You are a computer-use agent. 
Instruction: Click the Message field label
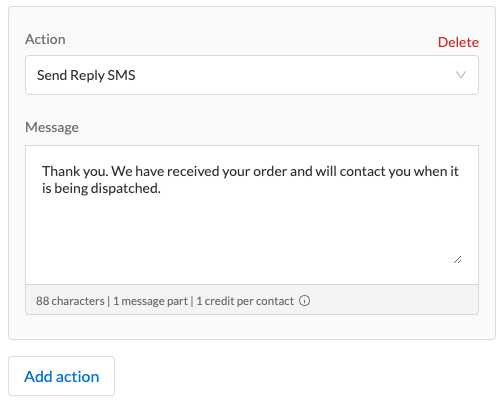pos(52,127)
